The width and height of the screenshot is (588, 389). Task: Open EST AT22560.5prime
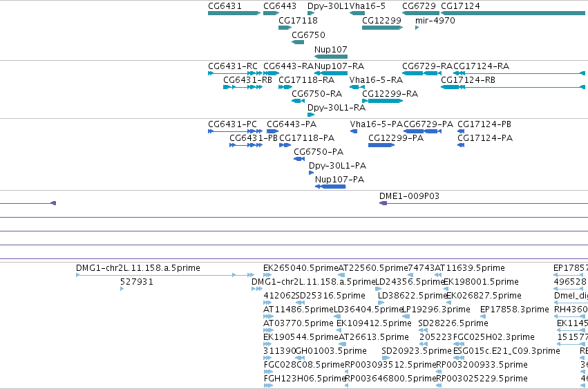(373, 268)
